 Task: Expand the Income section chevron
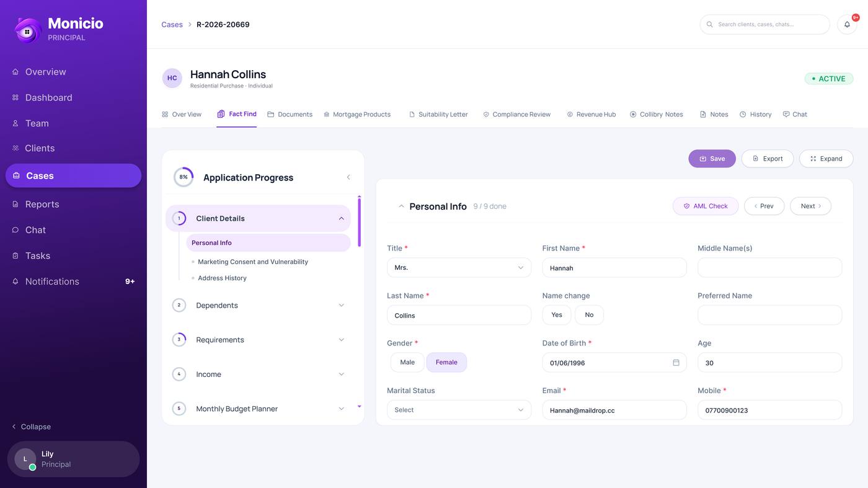[x=341, y=374]
